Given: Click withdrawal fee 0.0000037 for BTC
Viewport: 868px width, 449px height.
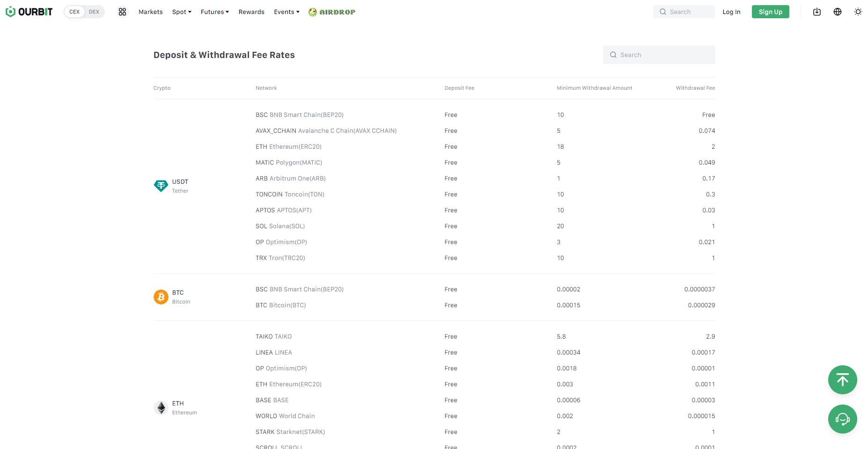Looking at the screenshot, I should click(x=699, y=289).
